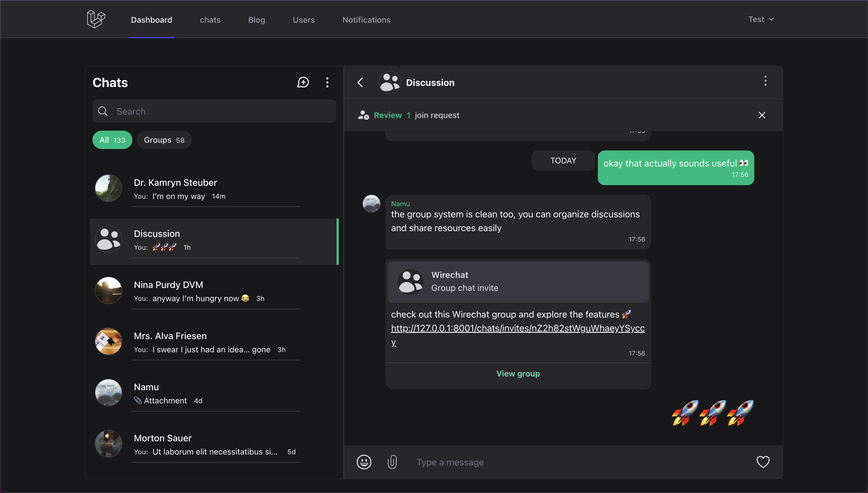Image resolution: width=868 pixels, height=493 pixels.
Task: Click View group button
Action: 518,374
